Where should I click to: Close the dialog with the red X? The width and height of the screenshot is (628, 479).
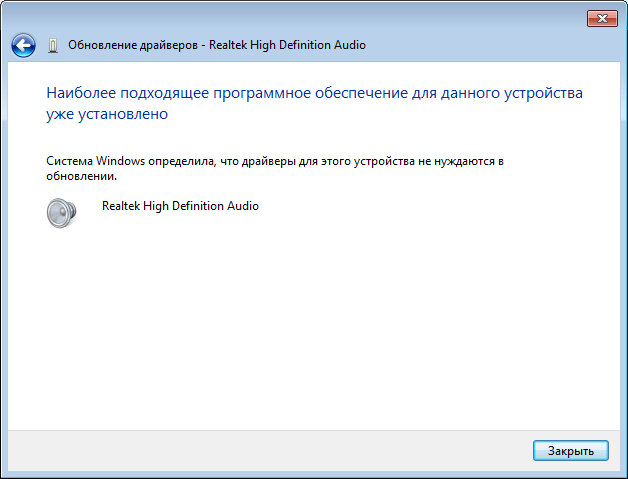pyautogui.click(x=599, y=18)
